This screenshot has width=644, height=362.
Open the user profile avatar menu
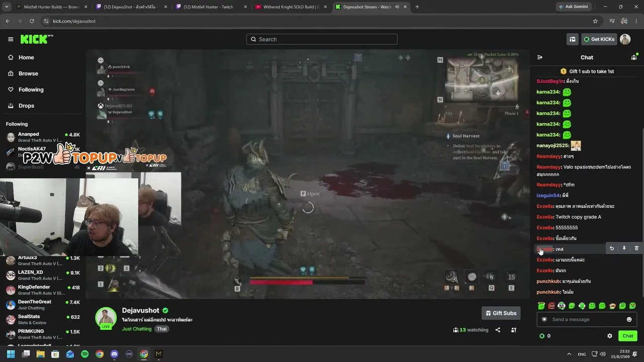pyautogui.click(x=625, y=39)
